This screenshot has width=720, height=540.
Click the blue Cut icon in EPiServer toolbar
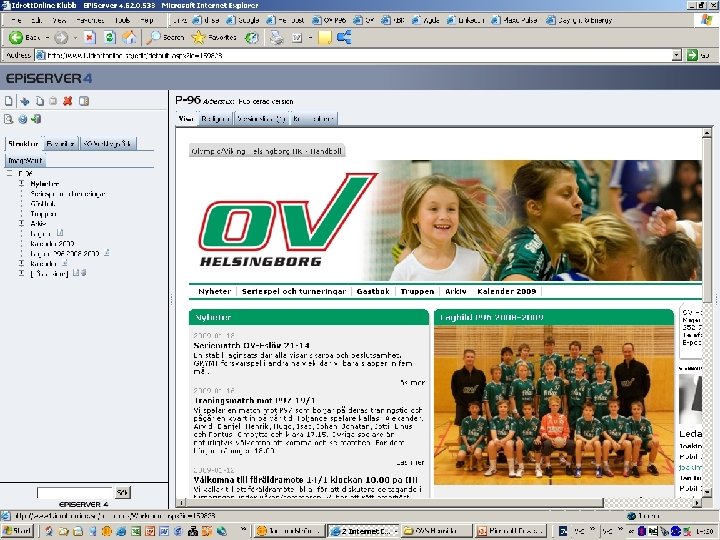click(25, 101)
